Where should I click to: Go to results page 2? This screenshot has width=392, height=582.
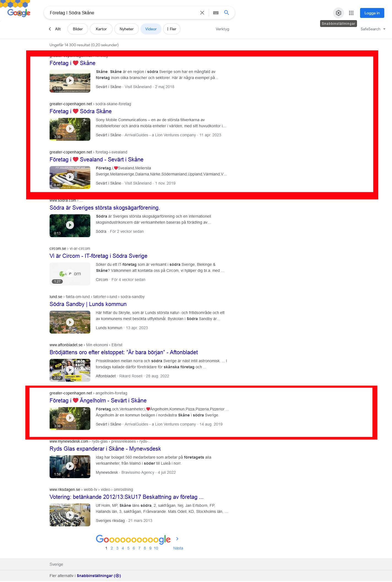[112, 548]
